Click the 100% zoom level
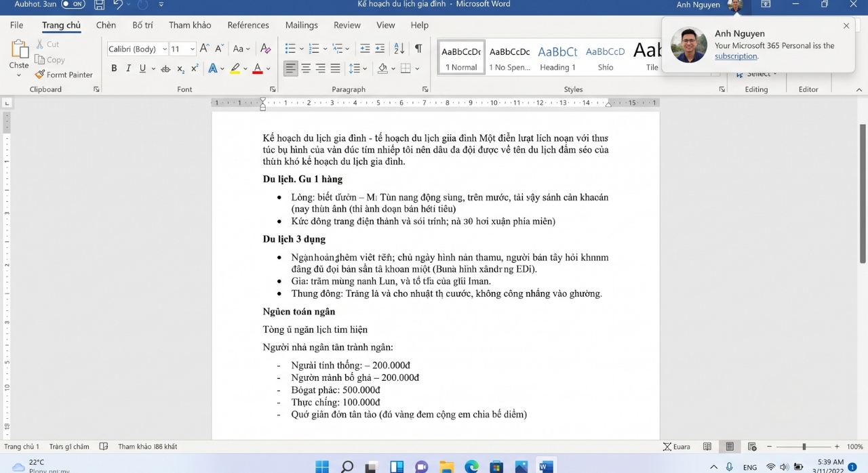Viewport: 868px width, 473px height. coord(855,447)
